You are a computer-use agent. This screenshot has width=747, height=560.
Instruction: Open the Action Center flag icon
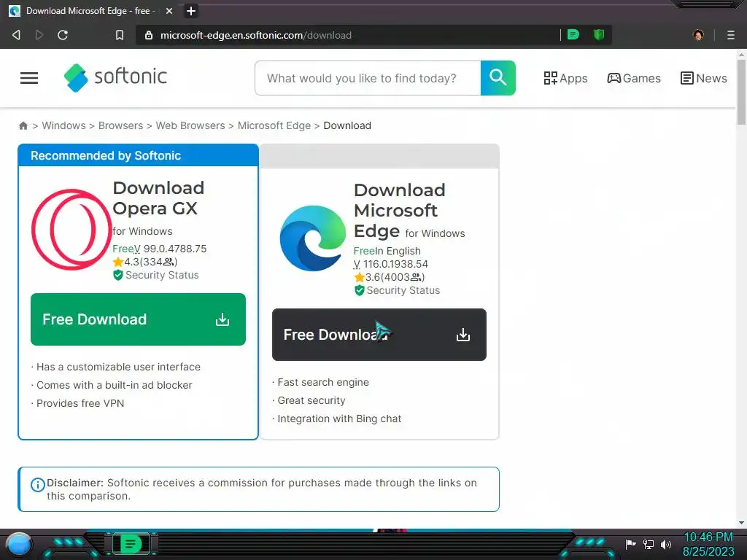point(631,544)
